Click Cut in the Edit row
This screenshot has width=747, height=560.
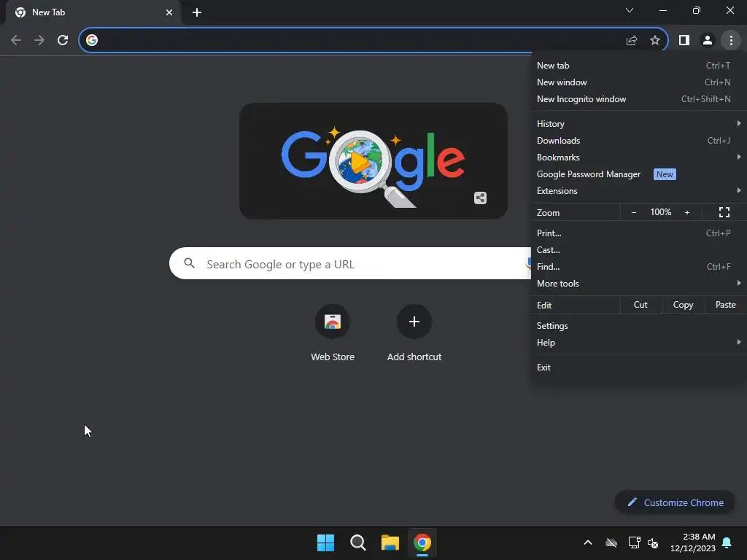pyautogui.click(x=640, y=305)
